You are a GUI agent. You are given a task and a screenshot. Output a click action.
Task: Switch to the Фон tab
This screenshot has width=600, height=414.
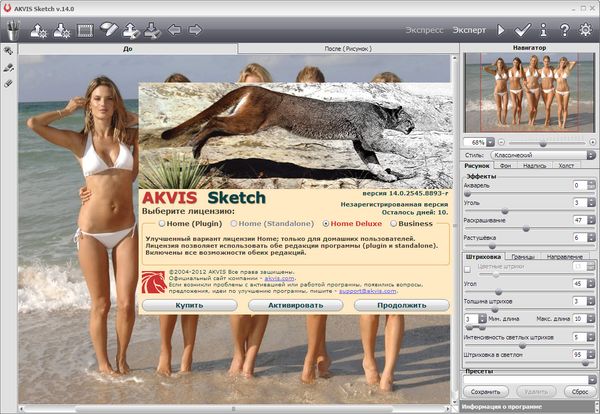coord(505,166)
